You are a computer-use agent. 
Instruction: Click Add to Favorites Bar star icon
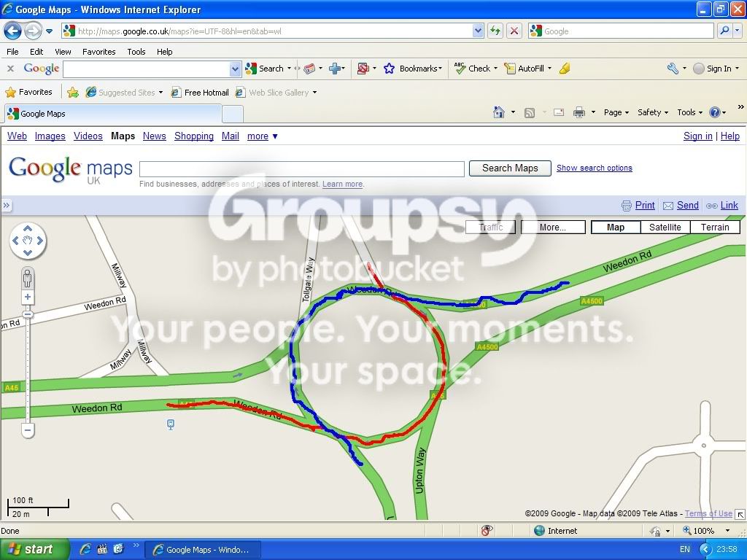pos(73,93)
